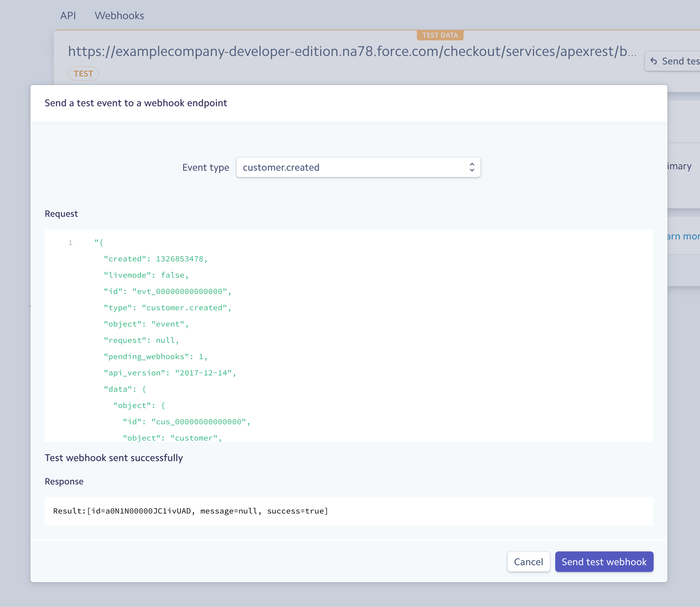Switch to the Webhooks tab

119,16
